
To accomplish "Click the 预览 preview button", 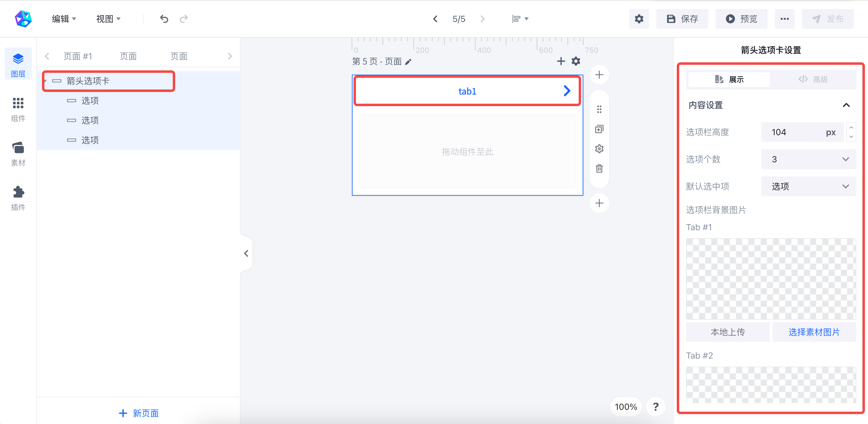I will pyautogui.click(x=741, y=19).
